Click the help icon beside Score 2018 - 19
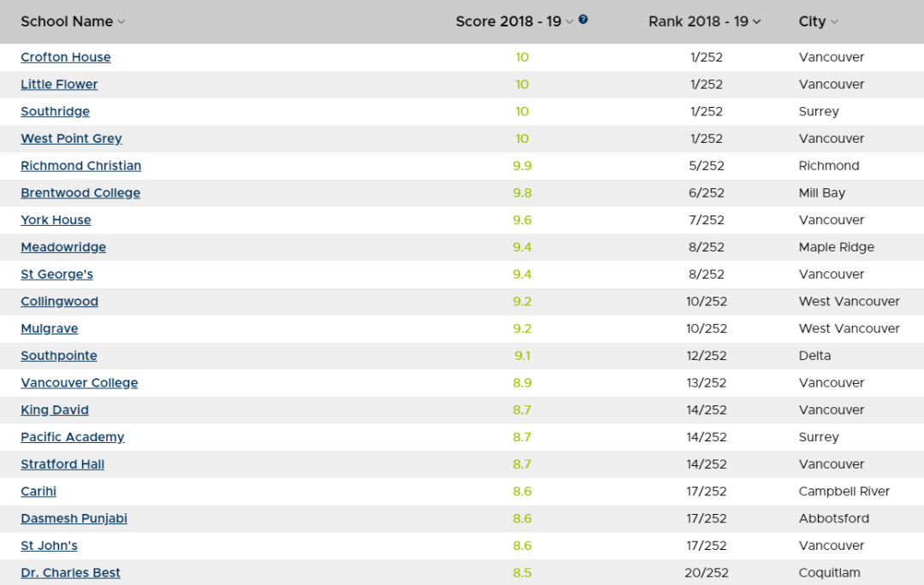Viewport: 924px width, 585px height. tap(583, 20)
